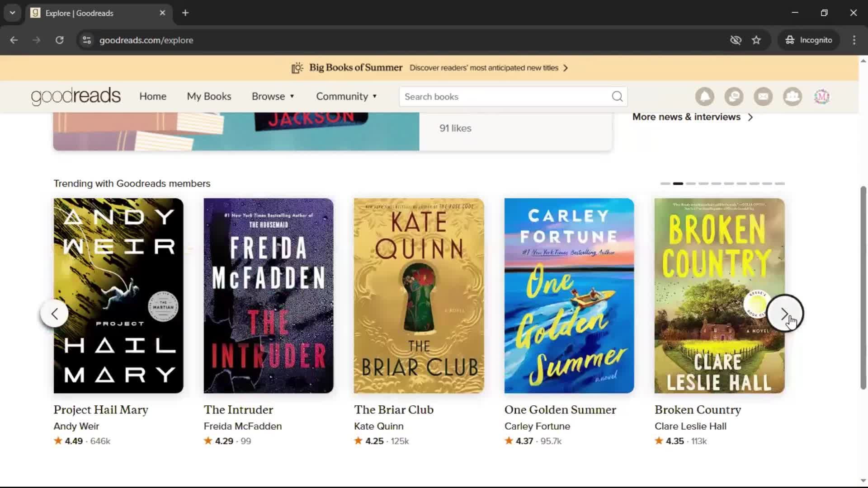868x488 pixels.
Task: Open Broken Country book cover
Action: pyautogui.click(x=719, y=296)
